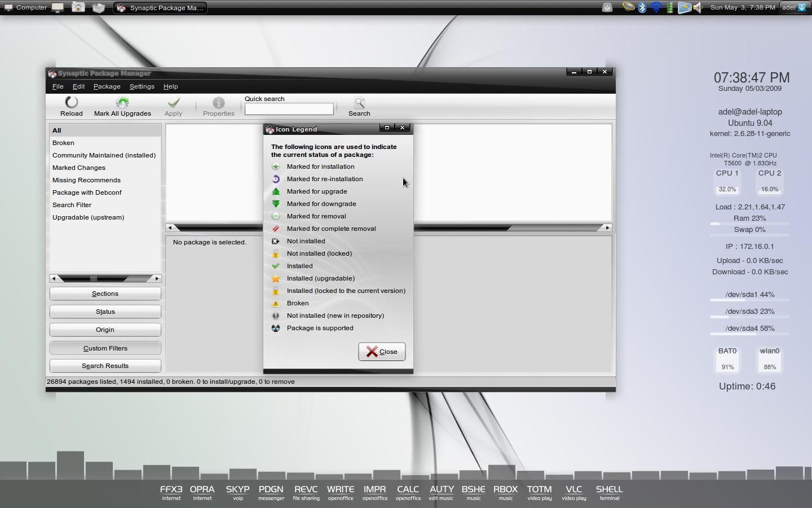Open the Help menu
Image resolution: width=812 pixels, height=508 pixels.
point(170,86)
